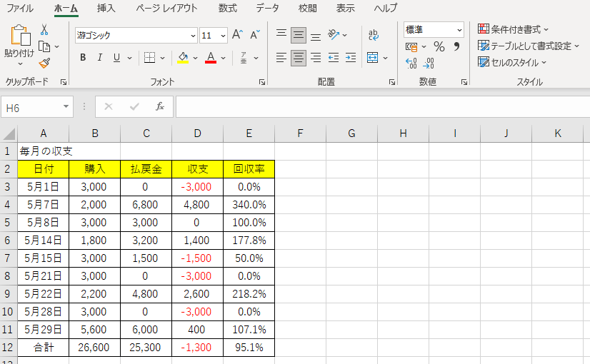Image resolution: width=590 pixels, height=364 pixels.
Task: Click the Increase Decimal icon
Action: [x=411, y=64]
